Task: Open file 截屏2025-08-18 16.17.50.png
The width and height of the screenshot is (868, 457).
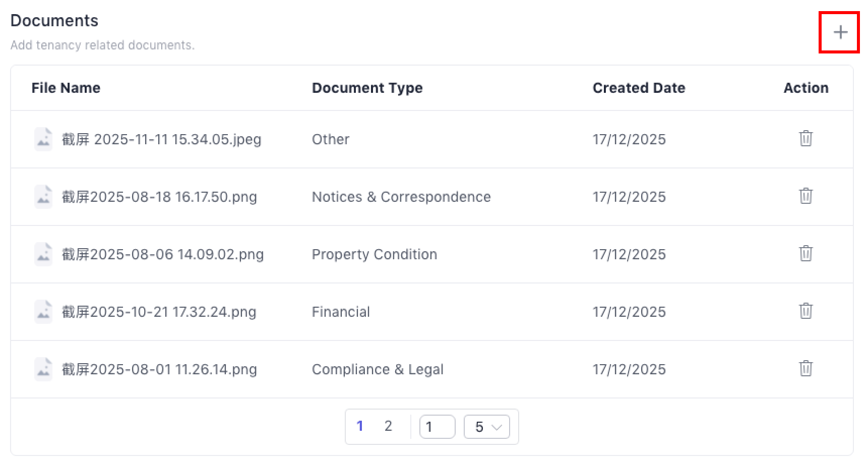Action: click(x=159, y=197)
